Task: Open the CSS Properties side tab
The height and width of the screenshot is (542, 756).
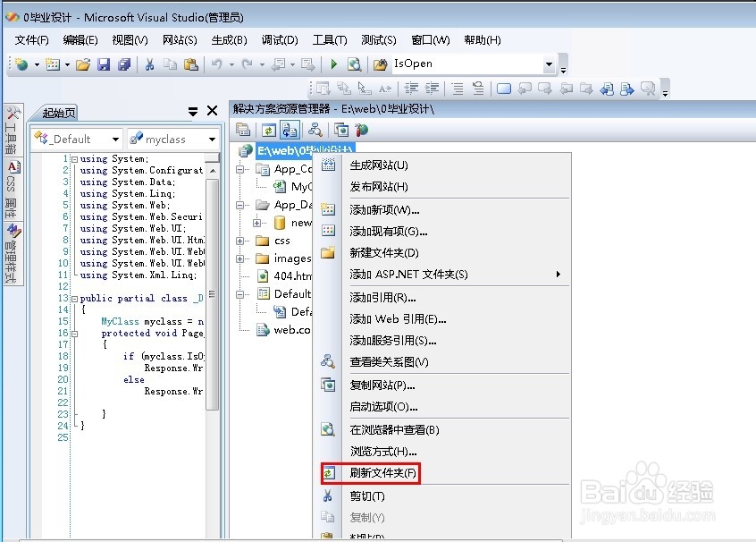Action: tap(12, 190)
